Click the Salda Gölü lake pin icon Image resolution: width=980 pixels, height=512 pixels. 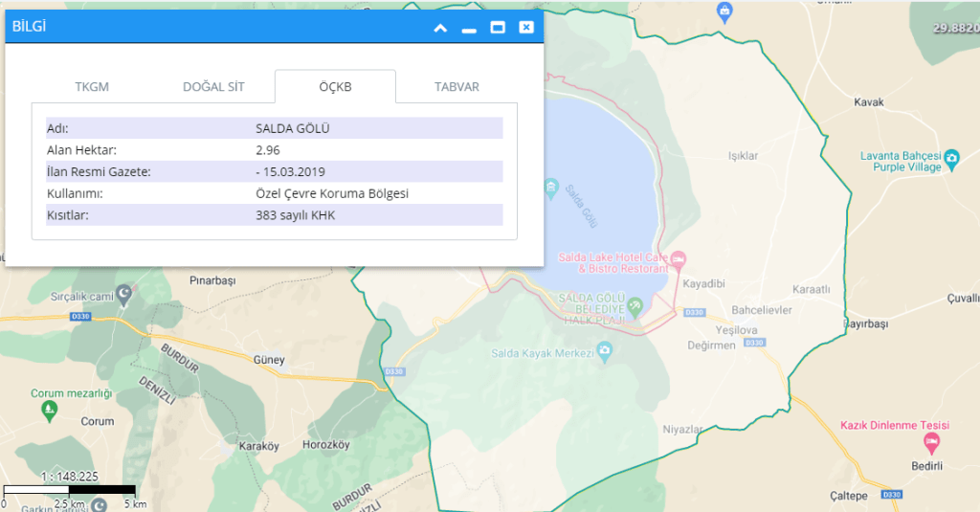click(550, 185)
